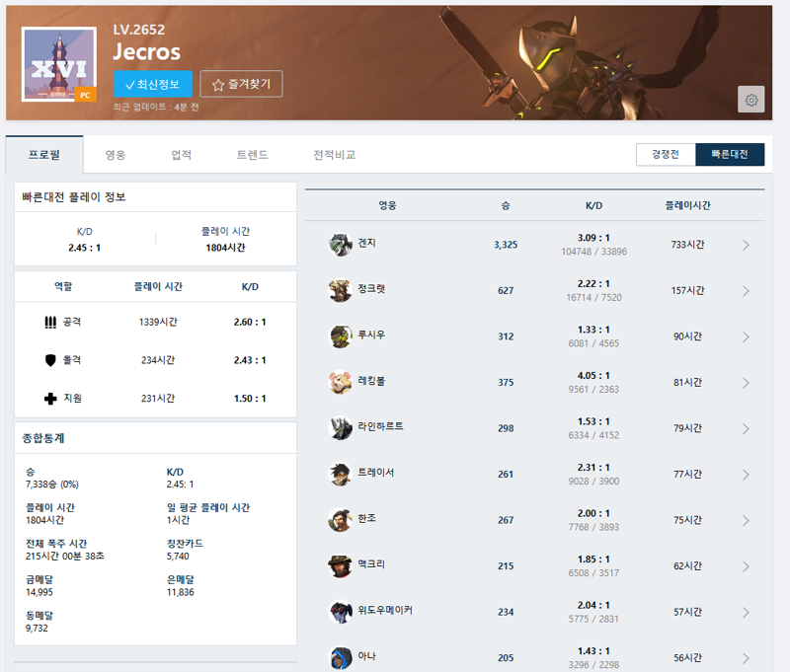Click the 라인하르트 hero portrait icon

[x=340, y=428]
